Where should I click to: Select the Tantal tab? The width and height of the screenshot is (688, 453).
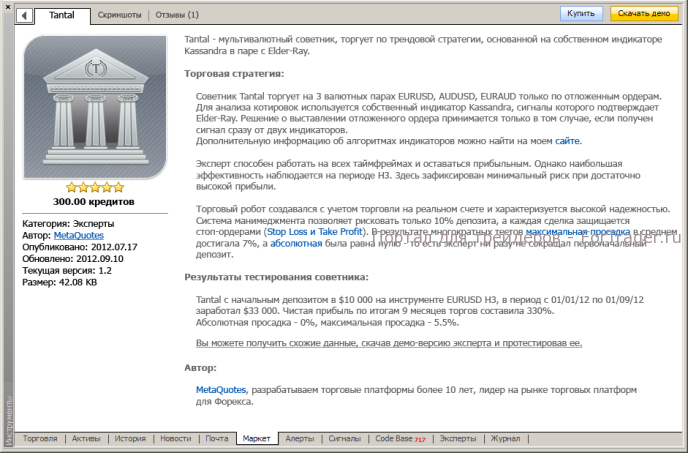[x=62, y=15]
